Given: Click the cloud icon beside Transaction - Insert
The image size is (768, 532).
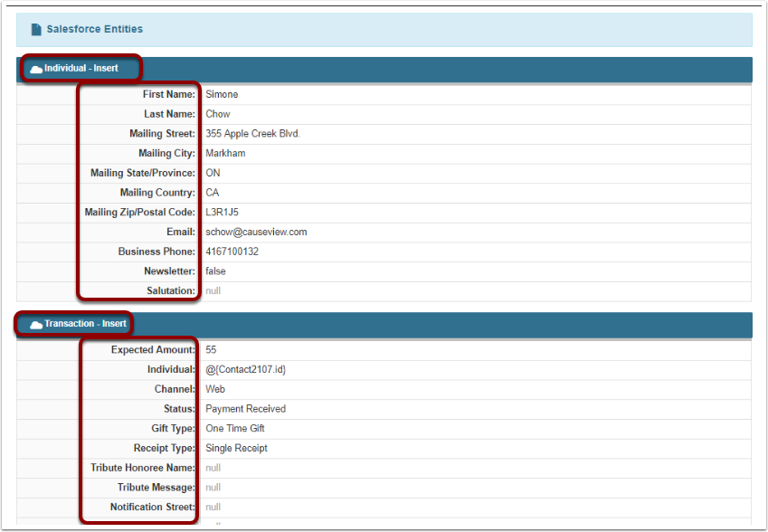Looking at the screenshot, I should point(36,324).
